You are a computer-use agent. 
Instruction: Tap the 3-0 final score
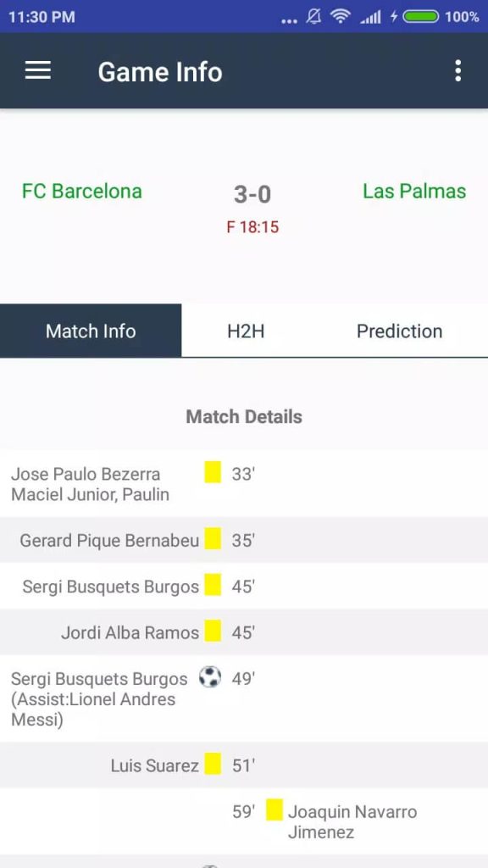click(252, 194)
